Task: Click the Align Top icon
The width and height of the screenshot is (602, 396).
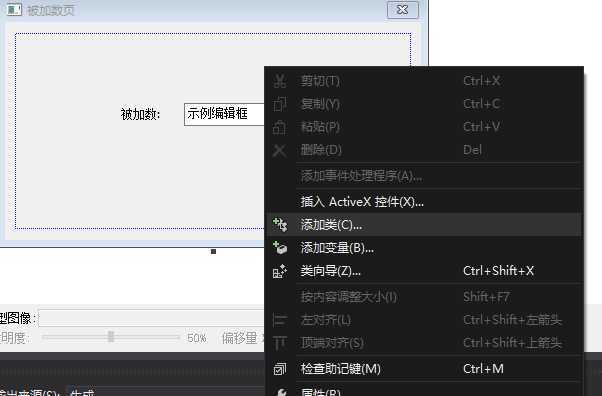Action: pos(280,343)
